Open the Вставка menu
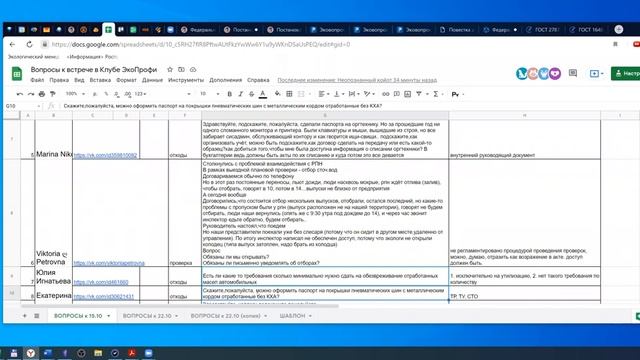Screen dimensions: 640x360 point(100,80)
